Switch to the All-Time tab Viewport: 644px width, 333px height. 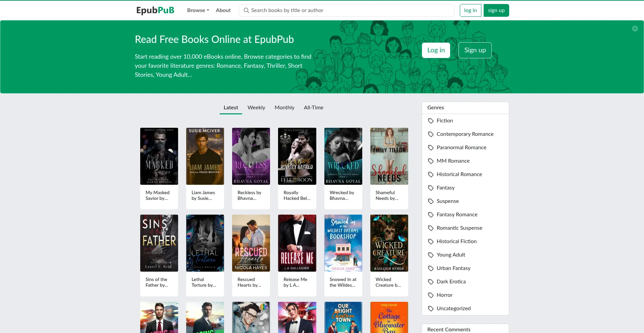313,108
